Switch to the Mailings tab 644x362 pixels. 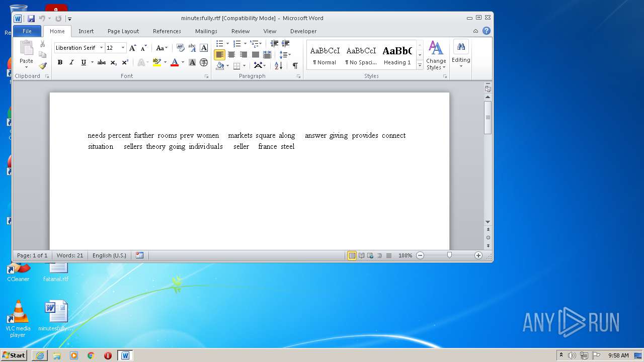point(206,31)
